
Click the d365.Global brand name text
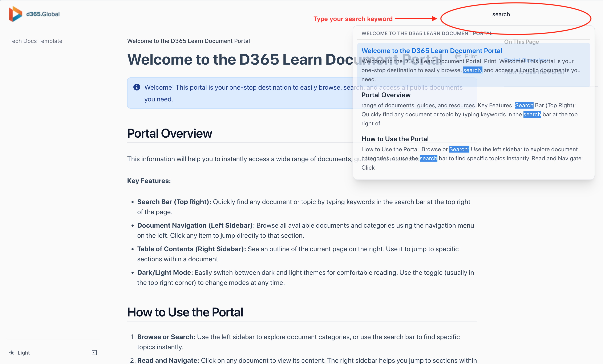43,14
